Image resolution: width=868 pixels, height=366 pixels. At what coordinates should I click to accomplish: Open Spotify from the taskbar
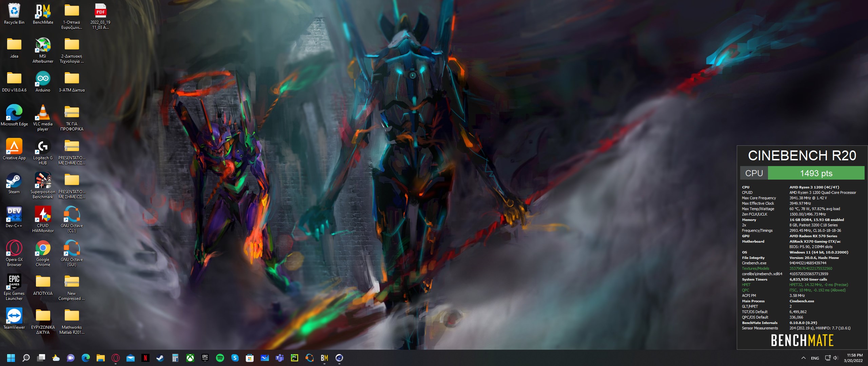coord(220,358)
